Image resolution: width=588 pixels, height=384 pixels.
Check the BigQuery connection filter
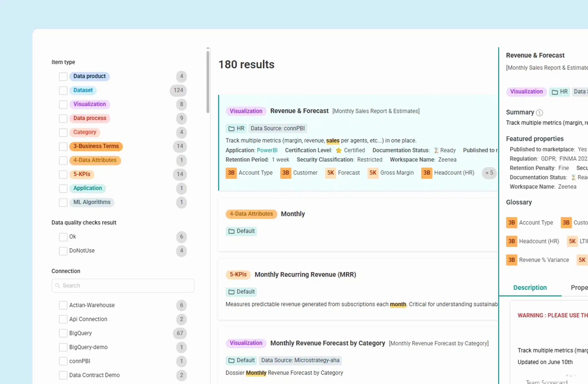tap(63, 333)
